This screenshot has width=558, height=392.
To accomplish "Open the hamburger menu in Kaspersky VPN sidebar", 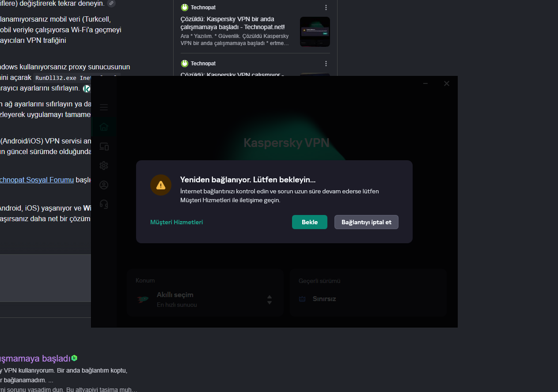I will (104, 107).
